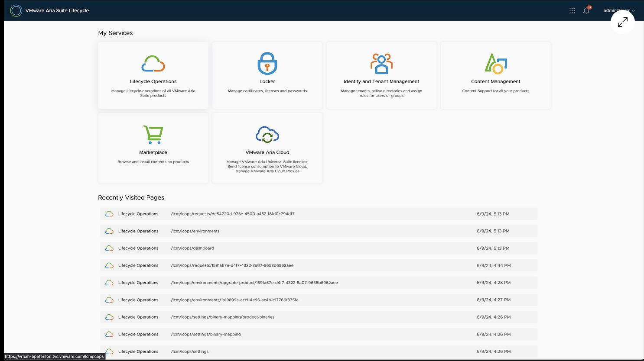The image size is (644, 361).
Task: Click cloud icon in environments/1a19899a row
Action: pos(110,300)
